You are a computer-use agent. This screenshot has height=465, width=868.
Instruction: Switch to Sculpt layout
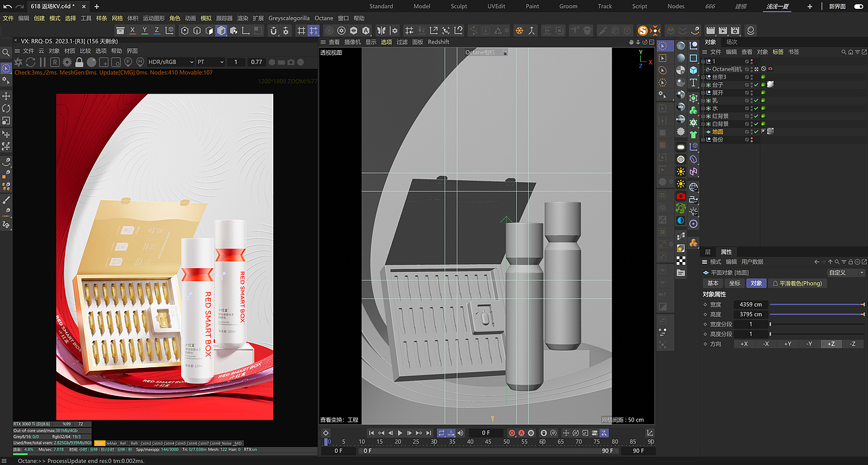click(x=459, y=6)
